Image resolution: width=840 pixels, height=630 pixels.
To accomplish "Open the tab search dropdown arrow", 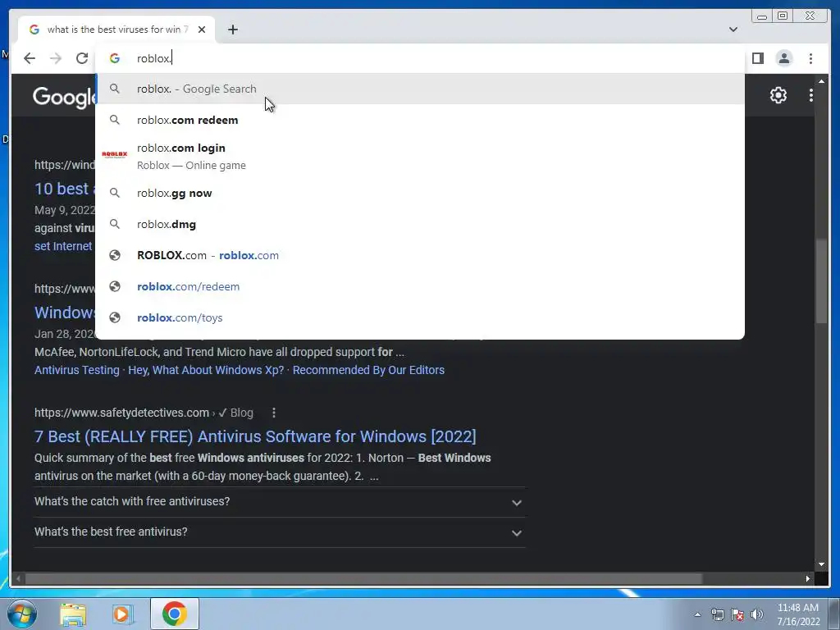I will point(733,30).
